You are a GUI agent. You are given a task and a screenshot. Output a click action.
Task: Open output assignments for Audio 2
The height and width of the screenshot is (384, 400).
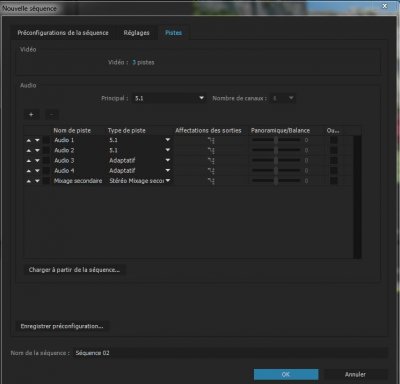(211, 151)
